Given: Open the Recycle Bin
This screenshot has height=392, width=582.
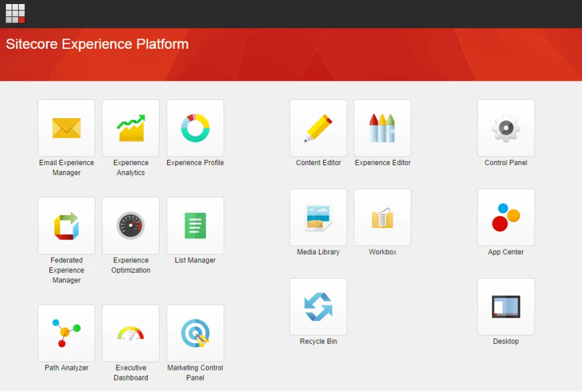Looking at the screenshot, I should [318, 307].
